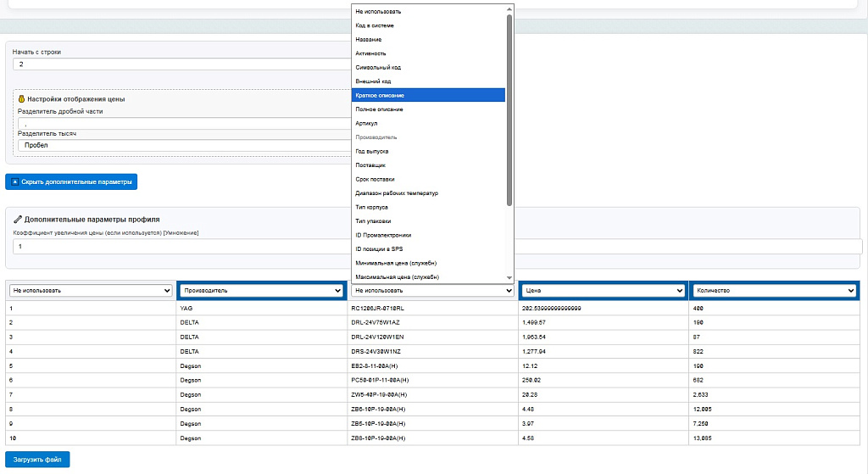Viewport: 868px width, 474px height.
Task: Click the arrow icon inside the 'Скрыть дополнительные параметры' button
Action: pyautogui.click(x=14, y=181)
